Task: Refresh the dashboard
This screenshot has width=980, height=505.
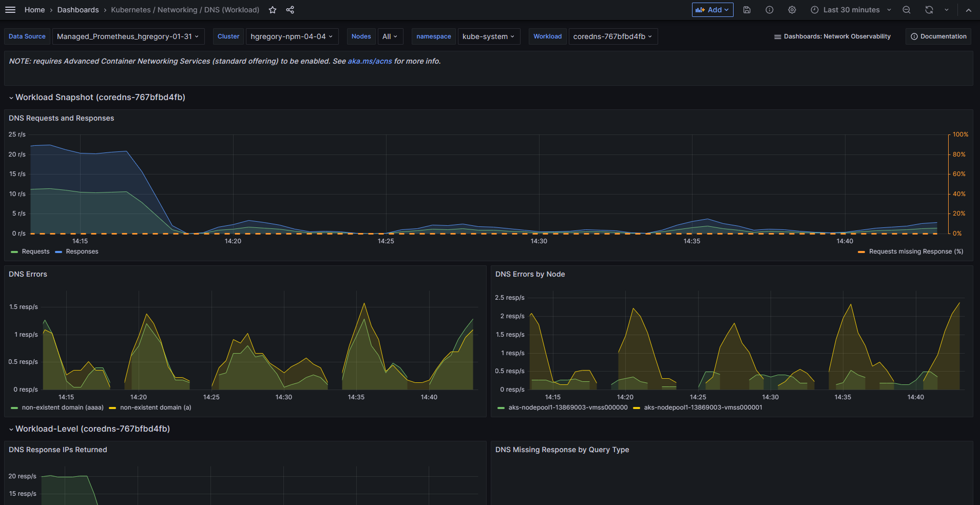Action: pyautogui.click(x=929, y=10)
